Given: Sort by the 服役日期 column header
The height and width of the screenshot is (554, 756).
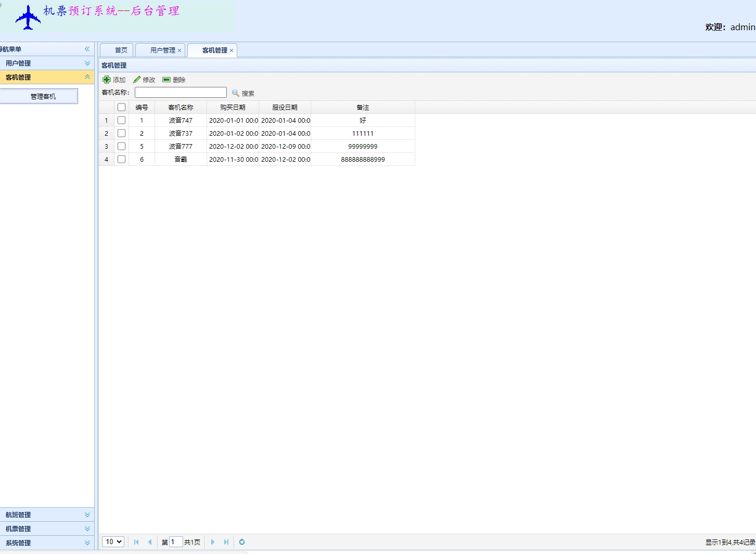Looking at the screenshot, I should click(x=285, y=108).
